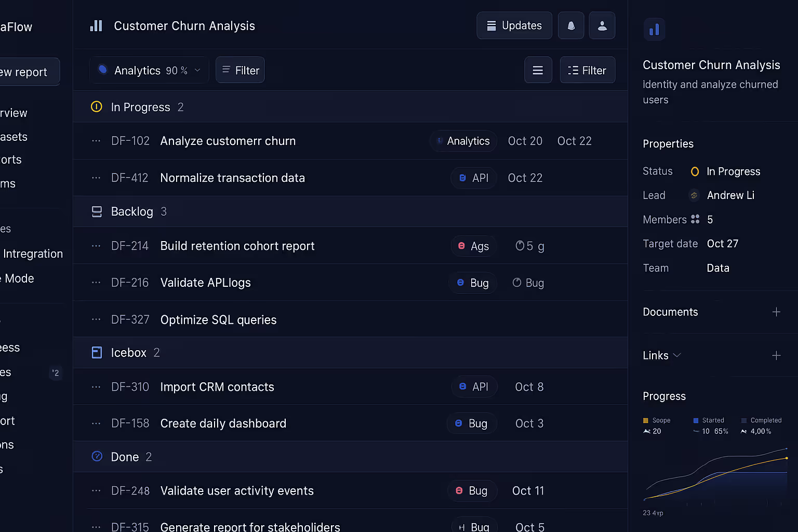Open the three-dot menu for DF-310
Viewport: 798px width, 532px height.
[x=96, y=387]
